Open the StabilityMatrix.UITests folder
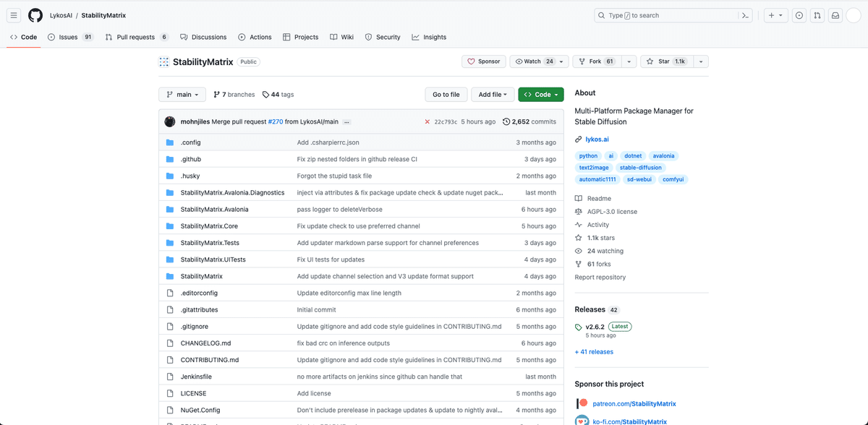The height and width of the screenshot is (425, 868). [x=213, y=259]
